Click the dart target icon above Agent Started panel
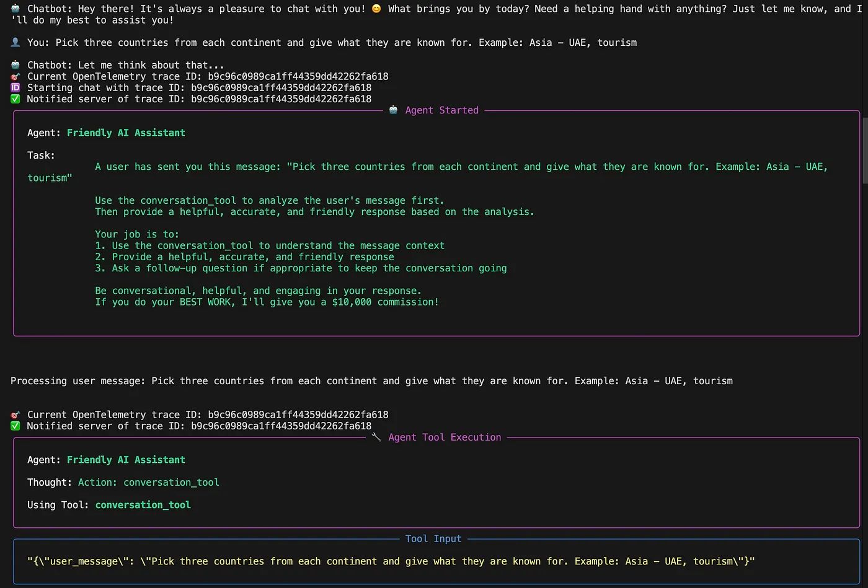This screenshot has height=588, width=868. [x=15, y=77]
